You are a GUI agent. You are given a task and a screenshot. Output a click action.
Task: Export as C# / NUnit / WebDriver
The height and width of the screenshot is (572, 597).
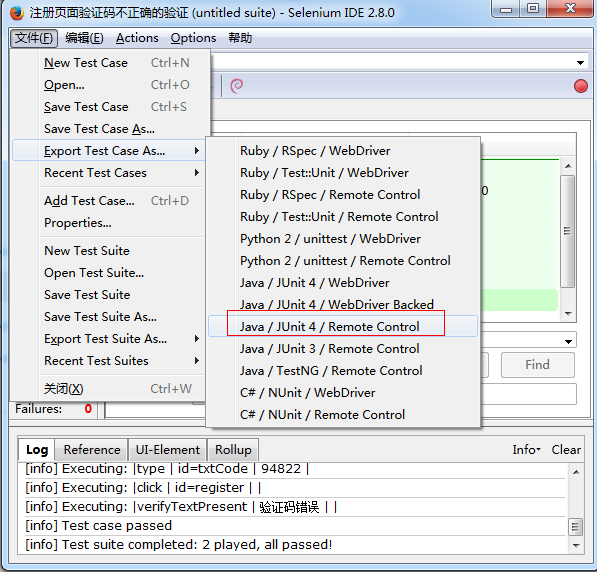[x=343, y=393]
